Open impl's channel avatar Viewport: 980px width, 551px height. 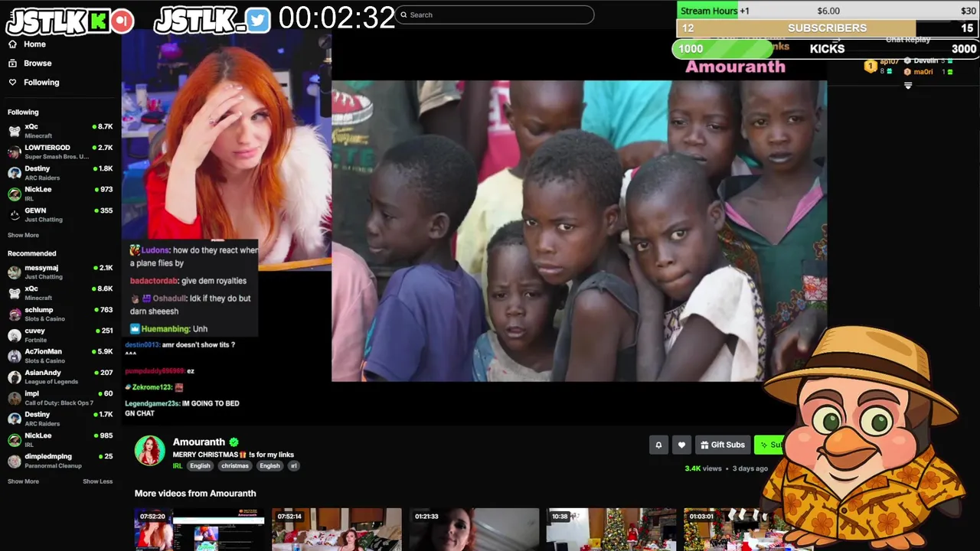pyautogui.click(x=14, y=398)
